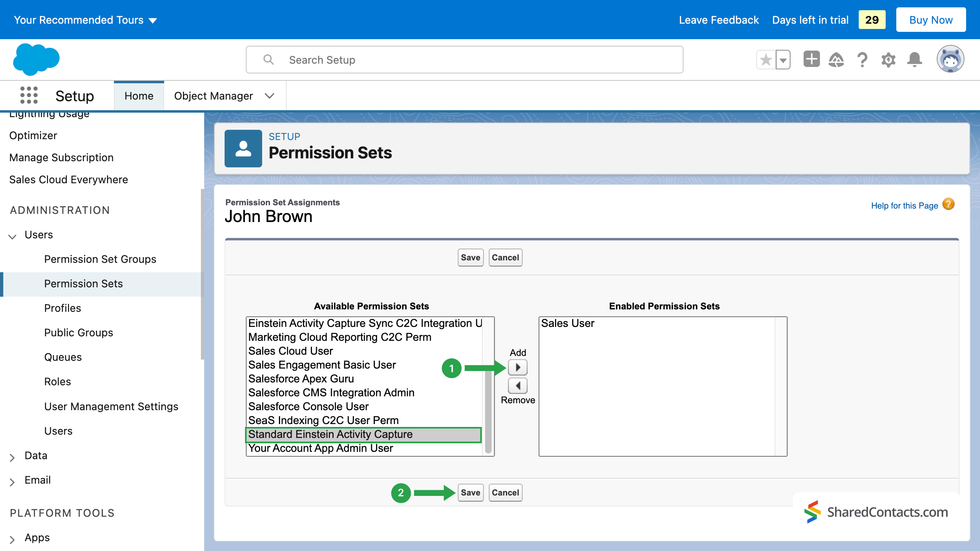
Task: Open the notifications bell
Action: (915, 60)
